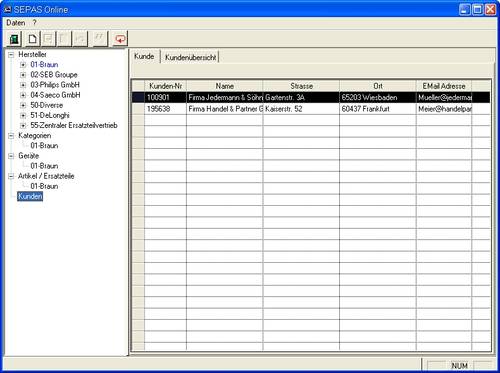This screenshot has width=500, height=373.
Task: Switch to the Kundenübersicht tab
Action: 190,57
